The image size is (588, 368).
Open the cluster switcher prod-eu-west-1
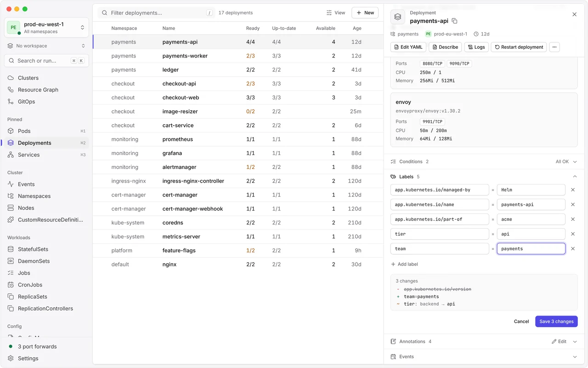coord(46,28)
